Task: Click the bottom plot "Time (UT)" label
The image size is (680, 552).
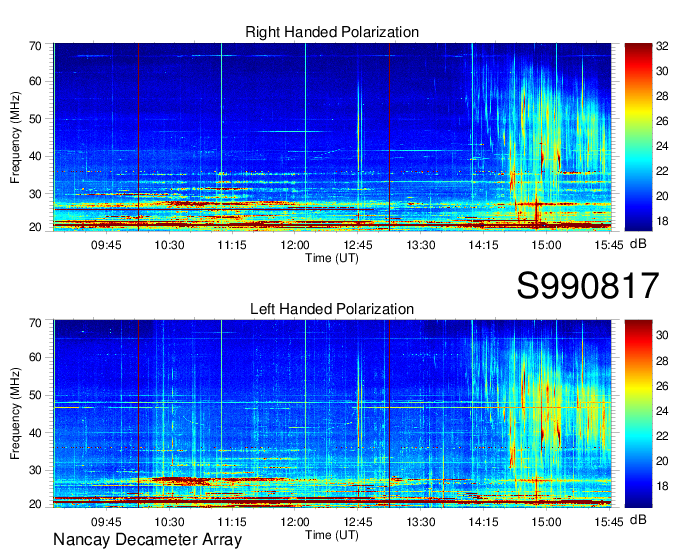Action: [332, 535]
